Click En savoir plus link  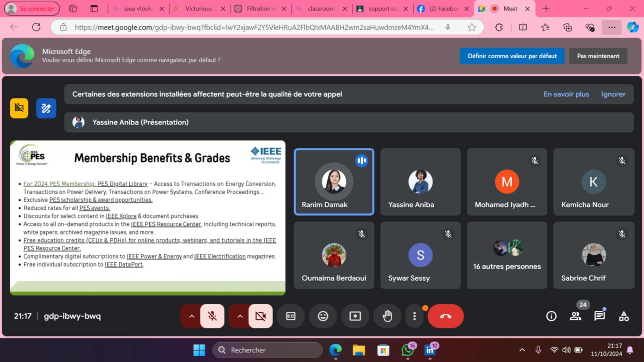tap(566, 94)
